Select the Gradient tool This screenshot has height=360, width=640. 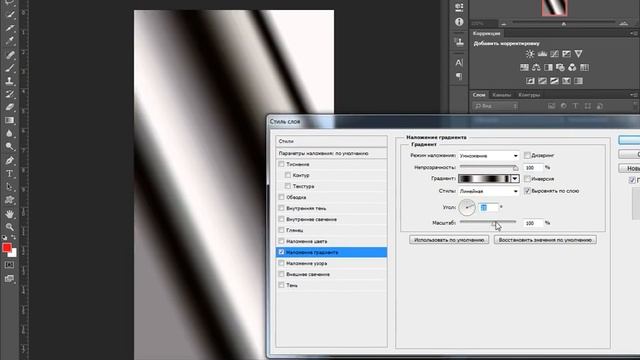[10, 120]
